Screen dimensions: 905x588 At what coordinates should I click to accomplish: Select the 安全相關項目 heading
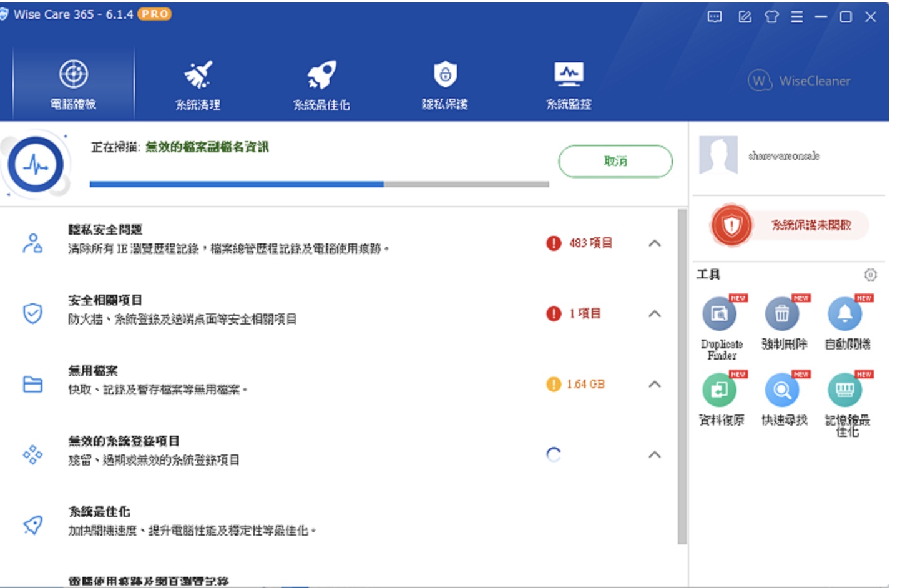(x=105, y=300)
